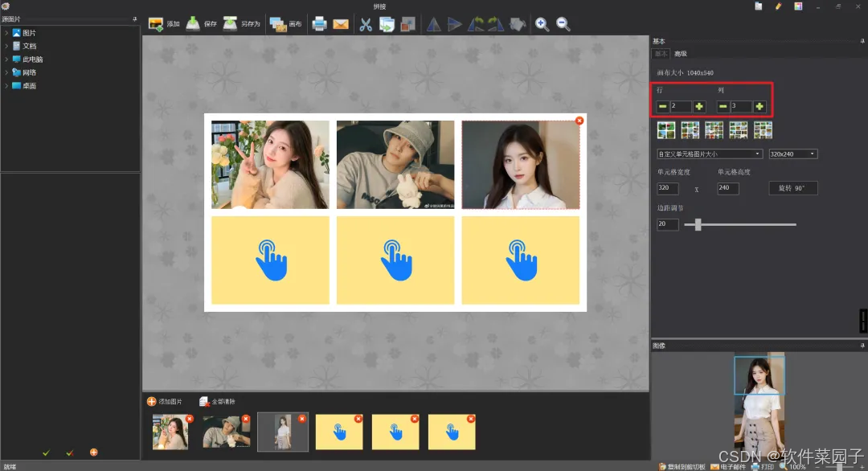Click the 全部清除 button
The height and width of the screenshot is (471, 868).
tap(218, 401)
